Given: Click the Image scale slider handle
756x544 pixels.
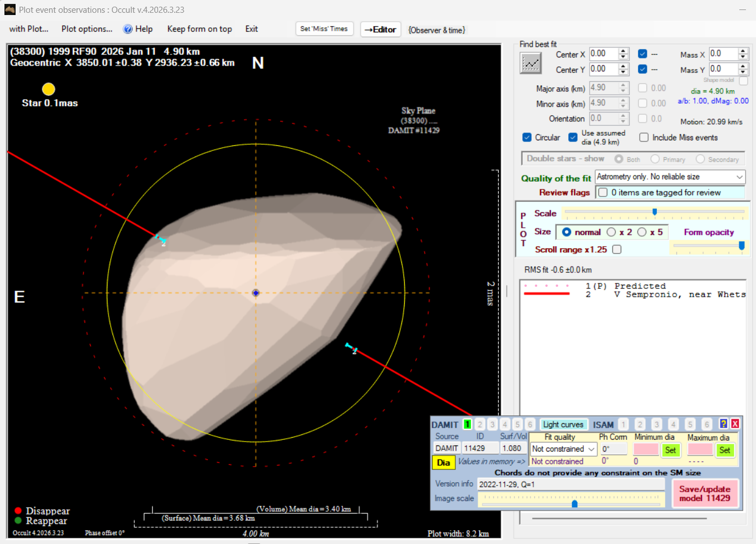Looking at the screenshot, I should (575, 503).
